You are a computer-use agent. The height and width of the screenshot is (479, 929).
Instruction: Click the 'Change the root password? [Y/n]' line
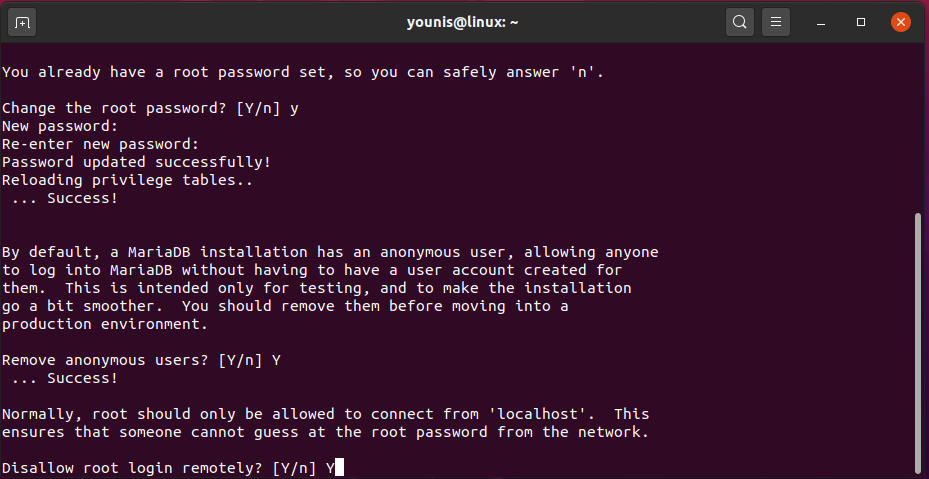[150, 108]
